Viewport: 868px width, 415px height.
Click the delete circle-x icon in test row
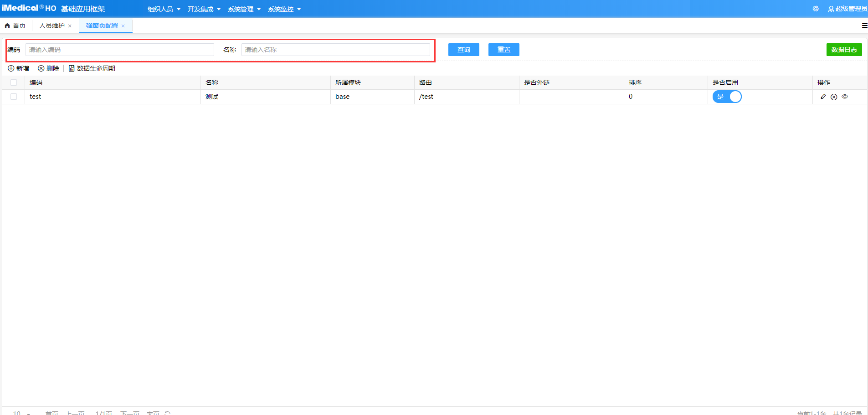point(834,97)
